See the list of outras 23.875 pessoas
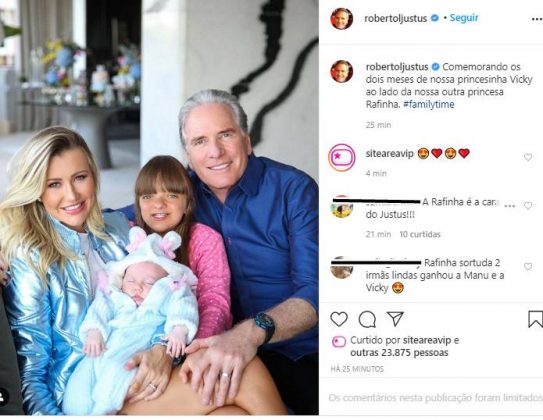The width and height of the screenshot is (543, 420). pos(399,353)
